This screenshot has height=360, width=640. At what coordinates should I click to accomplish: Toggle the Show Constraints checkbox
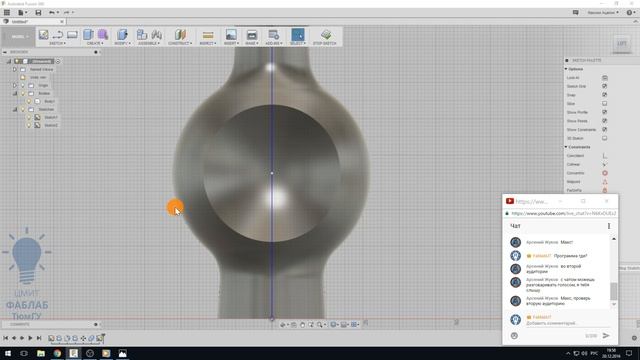click(x=604, y=129)
